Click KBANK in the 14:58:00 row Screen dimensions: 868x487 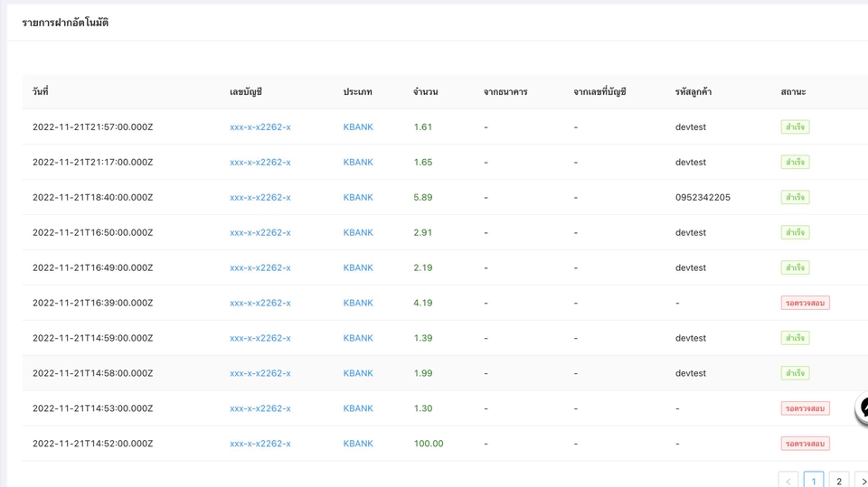click(358, 373)
